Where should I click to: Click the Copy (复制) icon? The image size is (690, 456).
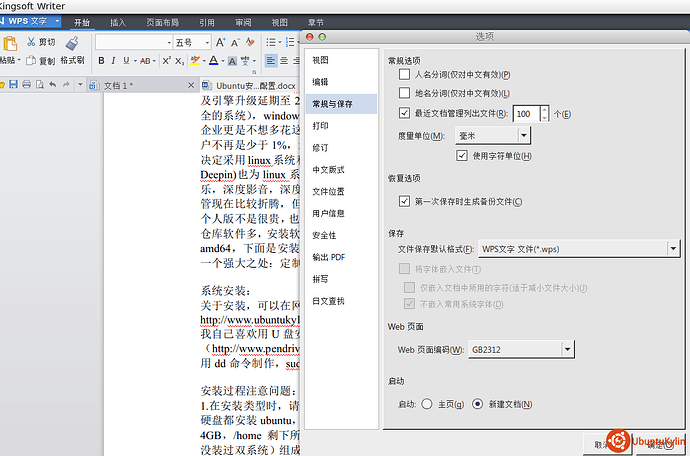(x=31, y=60)
